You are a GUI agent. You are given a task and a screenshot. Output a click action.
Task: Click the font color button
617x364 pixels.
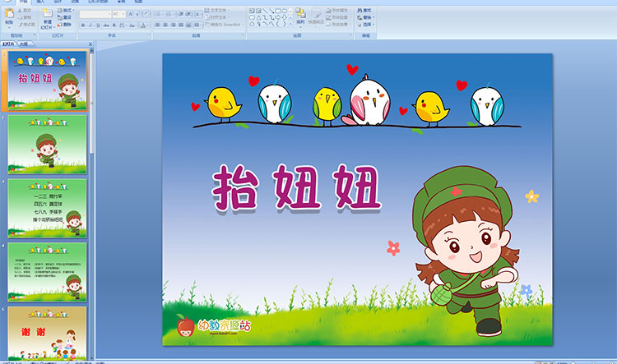point(141,25)
